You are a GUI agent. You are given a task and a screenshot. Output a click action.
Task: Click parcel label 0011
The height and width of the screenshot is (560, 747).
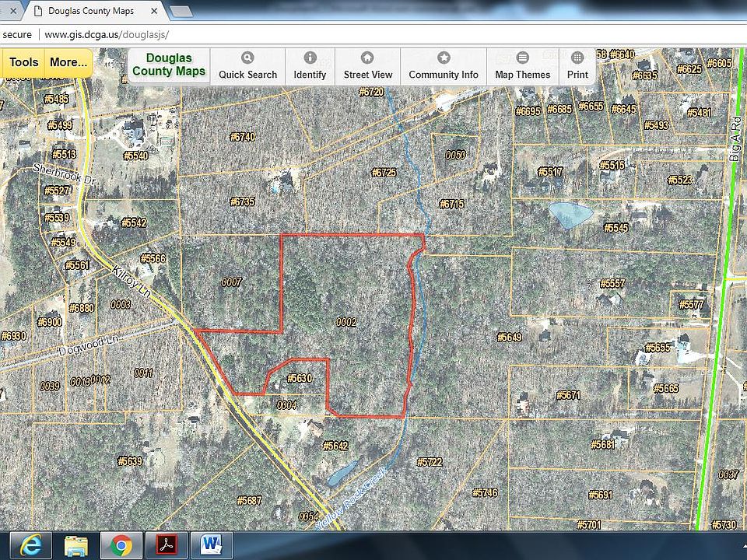click(143, 373)
